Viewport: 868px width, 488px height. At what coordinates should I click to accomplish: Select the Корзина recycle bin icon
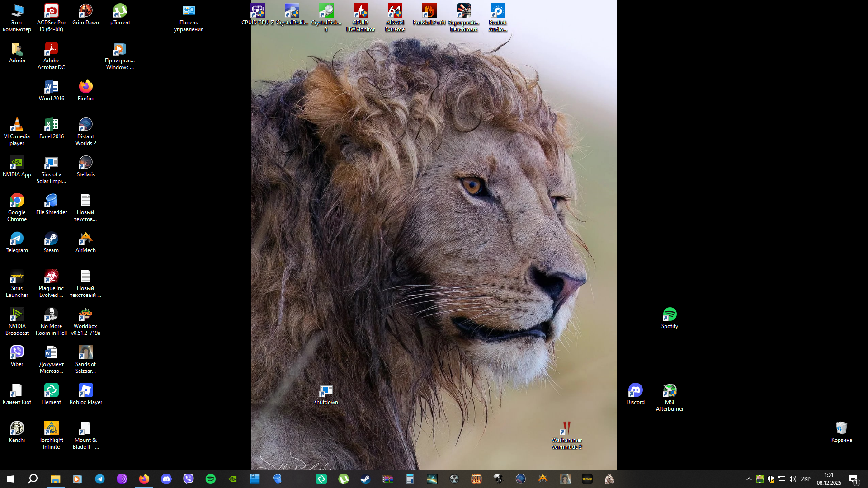pyautogui.click(x=841, y=432)
